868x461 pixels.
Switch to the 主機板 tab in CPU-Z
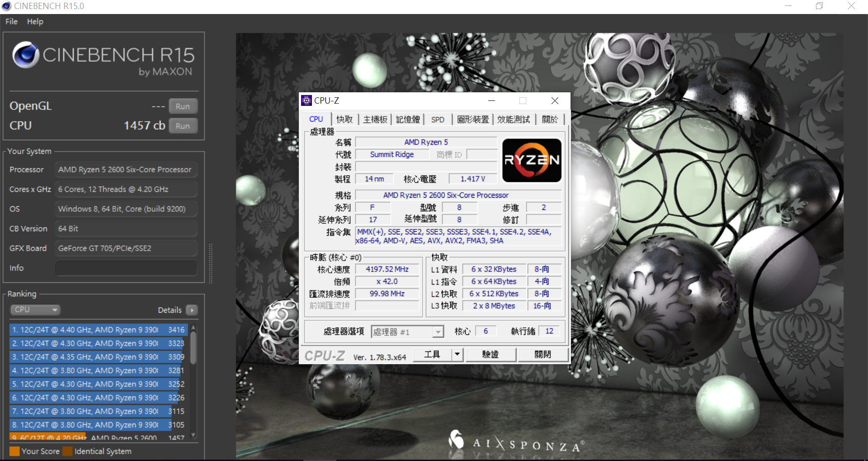tap(375, 119)
